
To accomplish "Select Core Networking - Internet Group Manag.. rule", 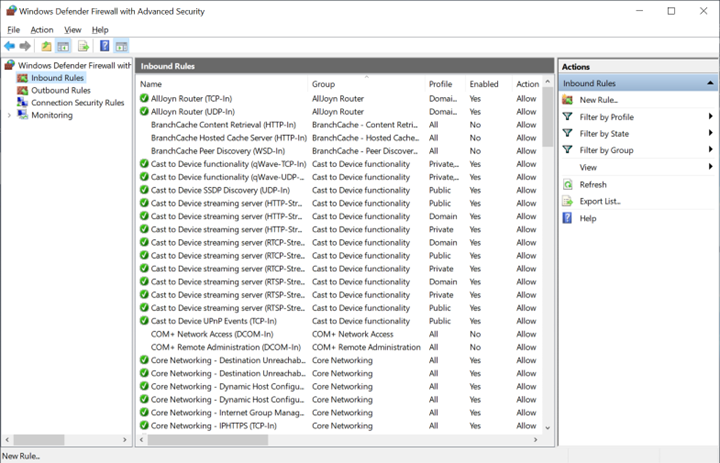I will click(227, 412).
